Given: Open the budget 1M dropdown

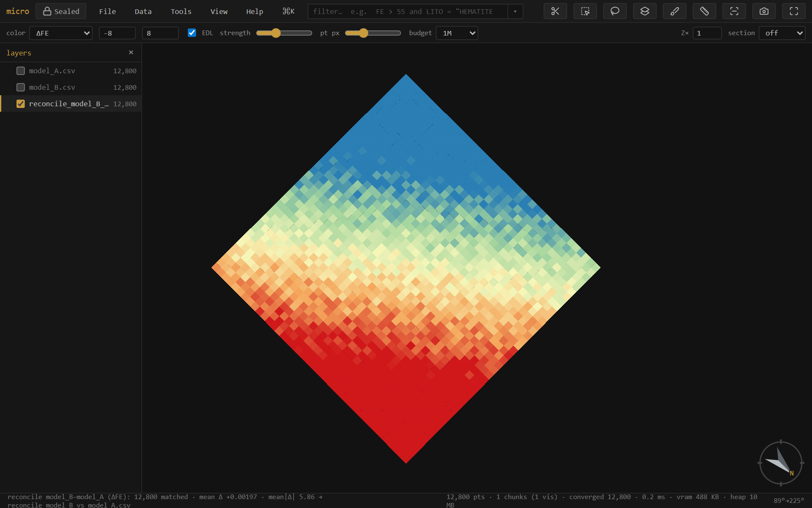Looking at the screenshot, I should coord(457,33).
